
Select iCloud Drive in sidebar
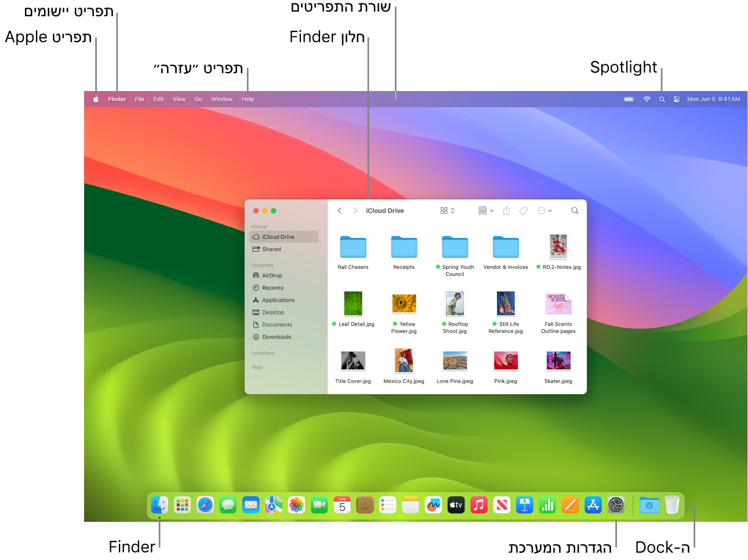point(284,237)
